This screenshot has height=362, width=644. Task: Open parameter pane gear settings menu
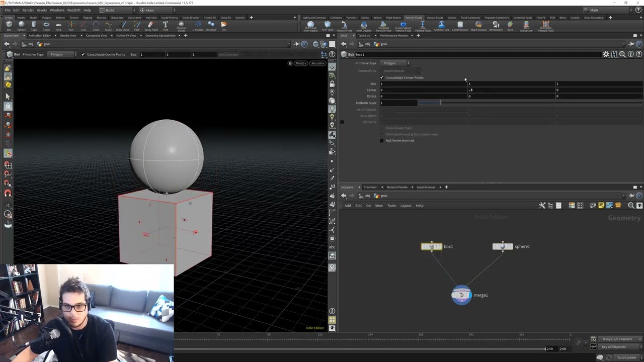click(606, 54)
